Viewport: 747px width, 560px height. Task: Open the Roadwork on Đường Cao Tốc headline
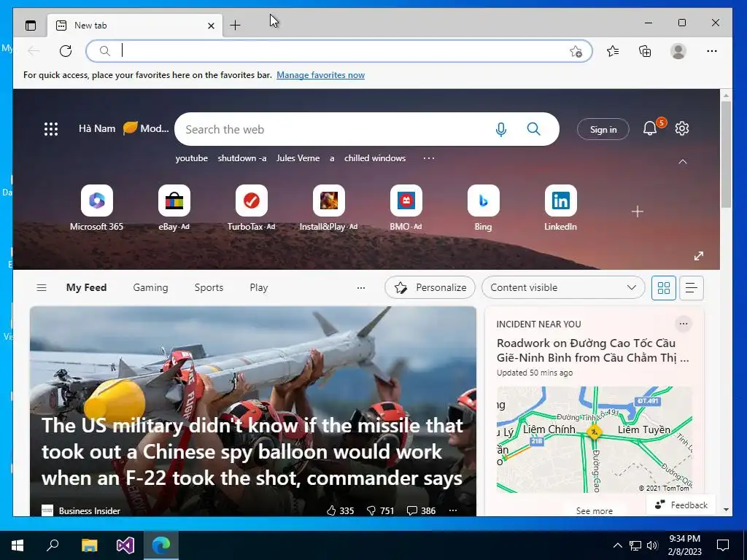pyautogui.click(x=592, y=351)
